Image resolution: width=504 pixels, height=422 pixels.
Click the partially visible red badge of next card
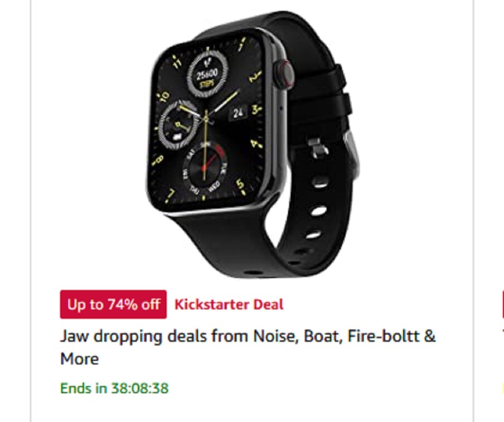(502, 304)
